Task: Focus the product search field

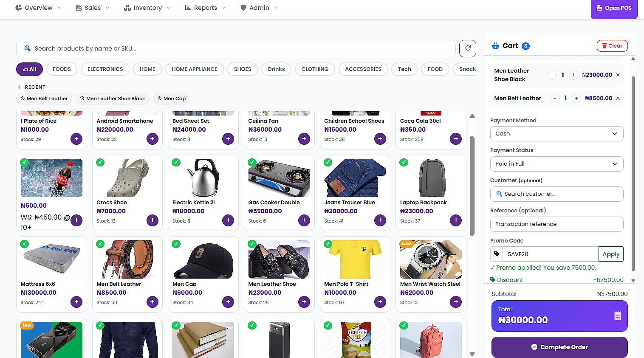Action: 236,48
